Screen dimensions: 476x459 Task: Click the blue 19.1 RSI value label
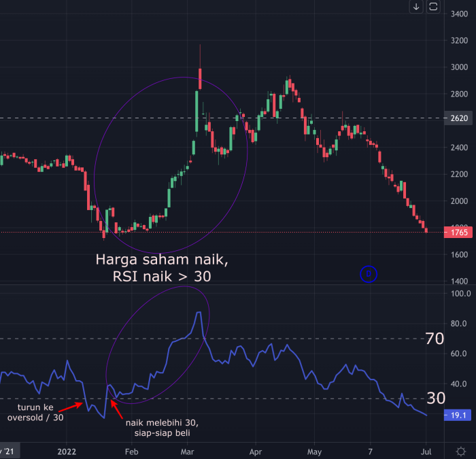(x=458, y=415)
